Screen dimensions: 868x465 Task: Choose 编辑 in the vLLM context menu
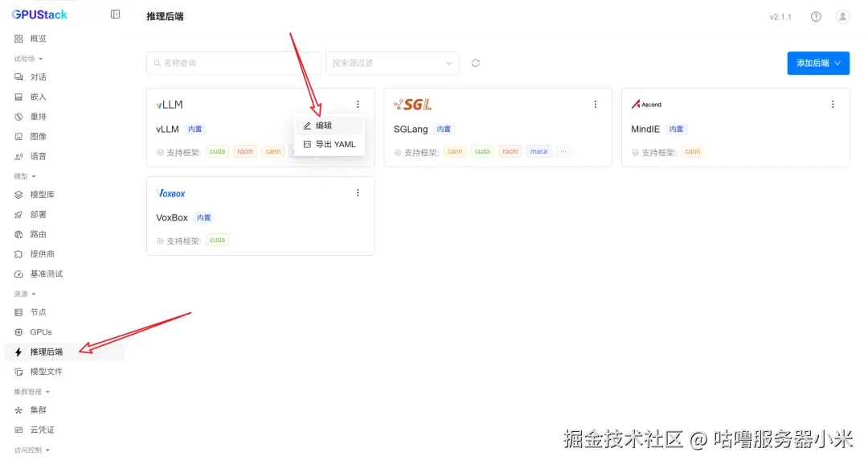pos(330,126)
